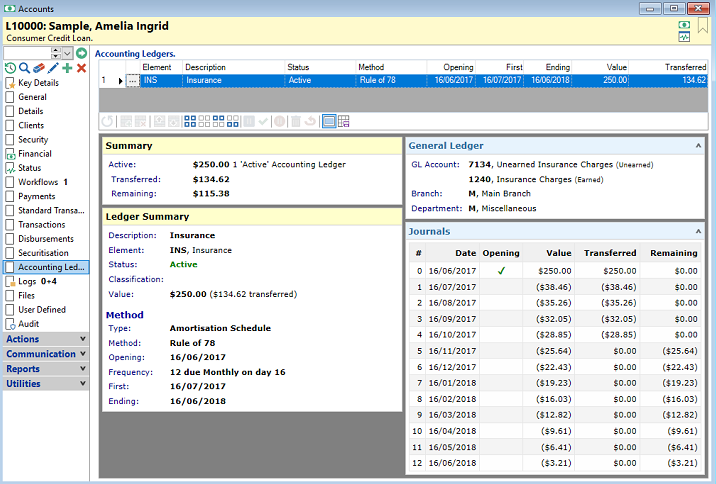The height and width of the screenshot is (484, 716).
Task: Click the activity chart icon in header
Action: 684,37
